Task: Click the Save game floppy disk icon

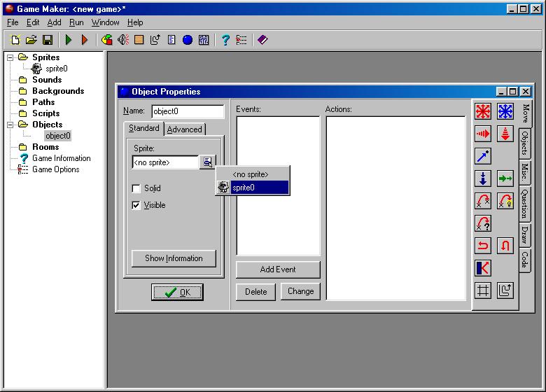Action: [x=48, y=40]
